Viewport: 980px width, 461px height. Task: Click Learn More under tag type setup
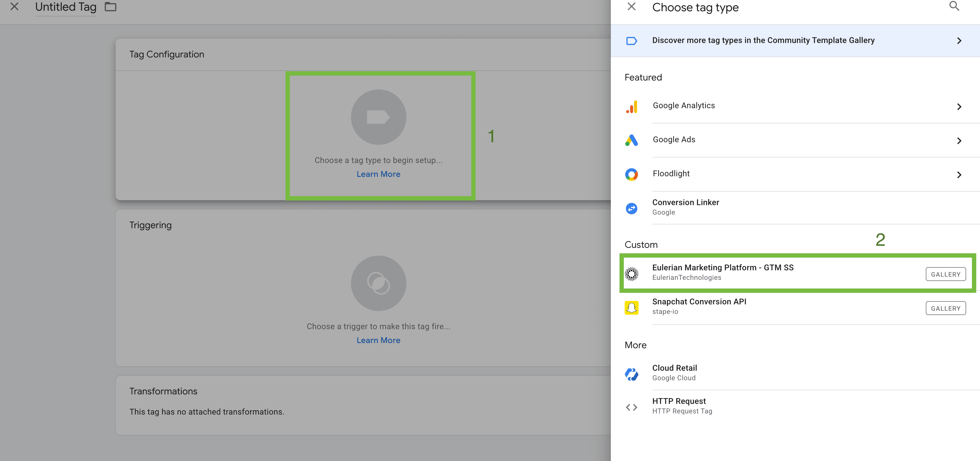pyautogui.click(x=378, y=174)
